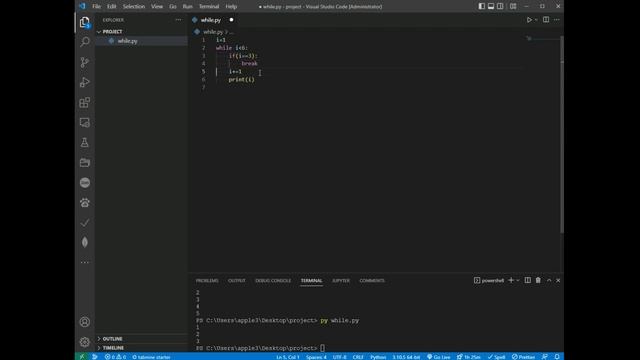Viewport: 640px width, 360px height.
Task: Open the Extensions view
Action: tap(84, 102)
